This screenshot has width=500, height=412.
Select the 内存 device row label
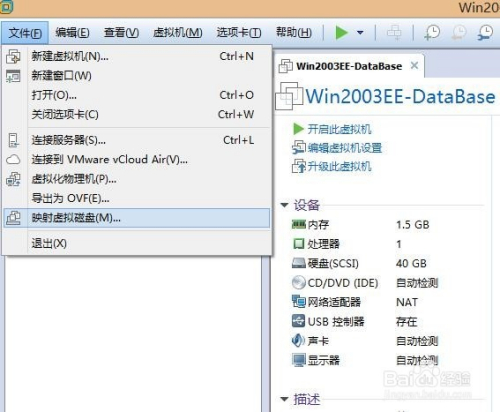coord(318,225)
